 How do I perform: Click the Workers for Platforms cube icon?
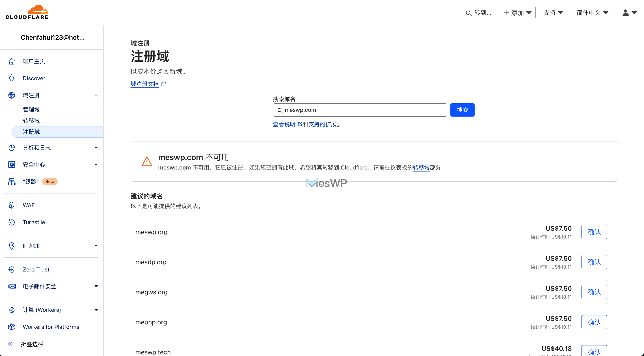[x=11, y=327]
